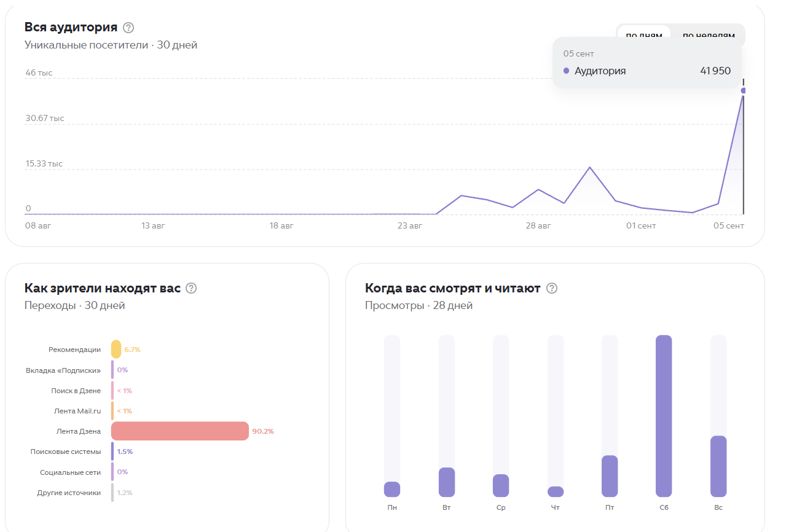786x532 pixels.
Task: Select the Лента Дзена red bar
Action: pyautogui.click(x=180, y=431)
